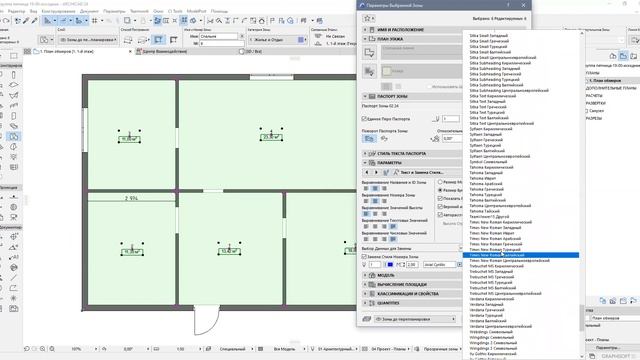Open the 'Документ' menu
The width and height of the screenshot is (640, 360).
89,11
